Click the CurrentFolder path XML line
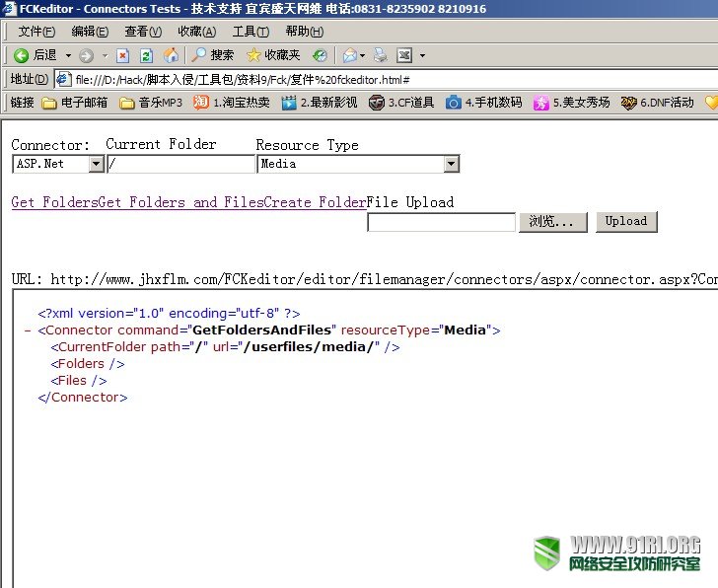 point(225,347)
